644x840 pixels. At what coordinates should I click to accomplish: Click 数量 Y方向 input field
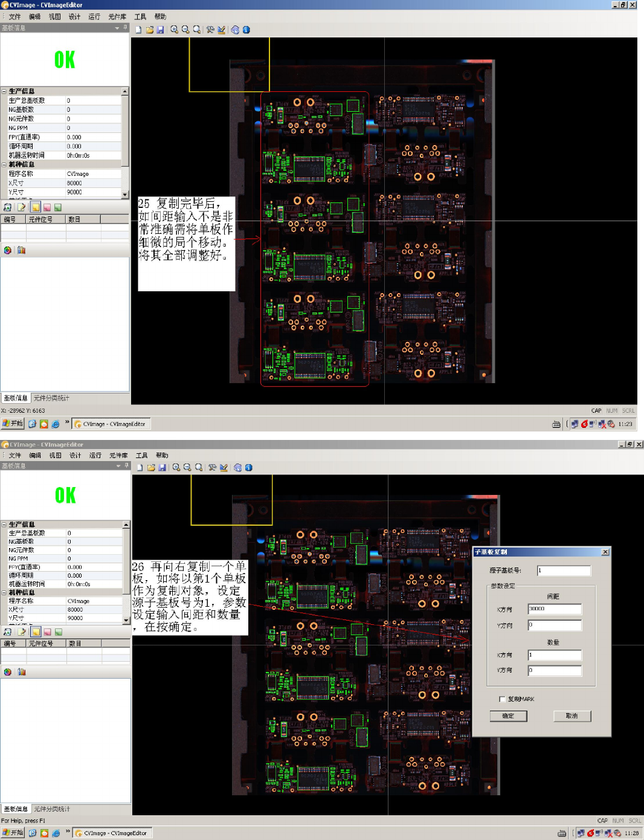555,670
